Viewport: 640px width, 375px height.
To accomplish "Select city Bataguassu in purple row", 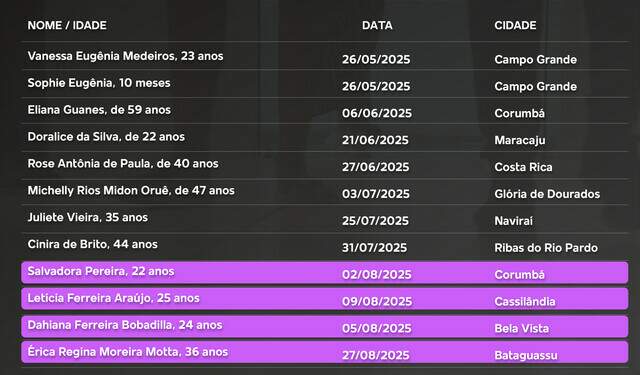I will 526,355.
